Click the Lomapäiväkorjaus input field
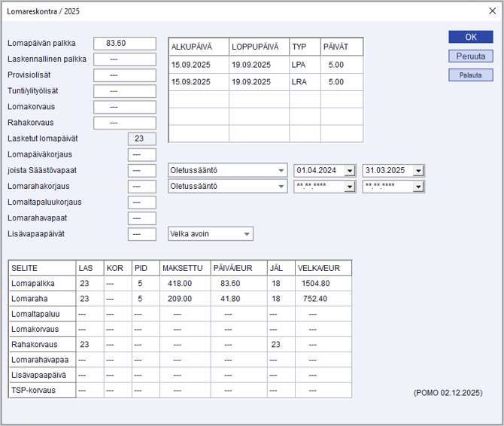Viewport: 504px width, 426px height. (142, 154)
